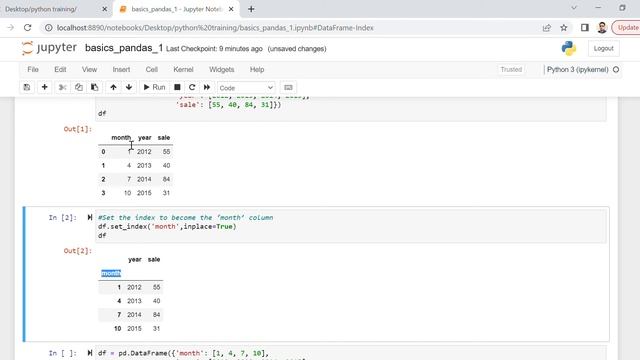Click the Out[1] output prompt

[x=78, y=129]
